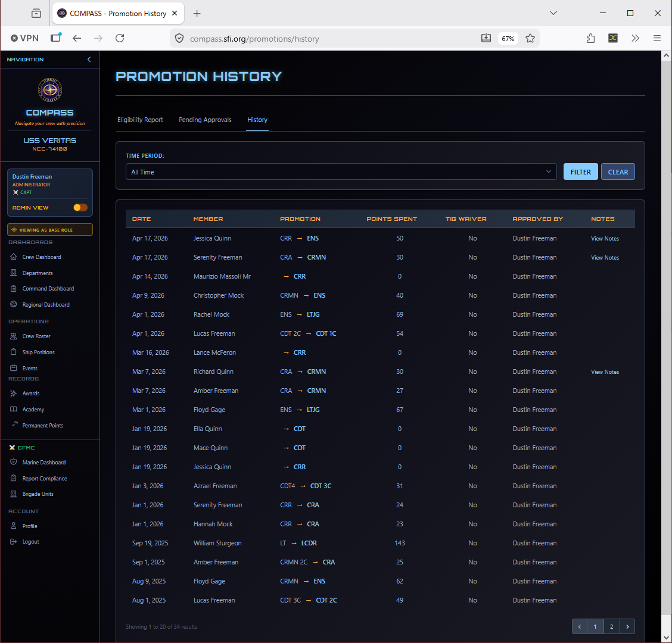Screen dimensions: 672x643
Task: List all tabs dropdown arrow
Action: click(553, 13)
